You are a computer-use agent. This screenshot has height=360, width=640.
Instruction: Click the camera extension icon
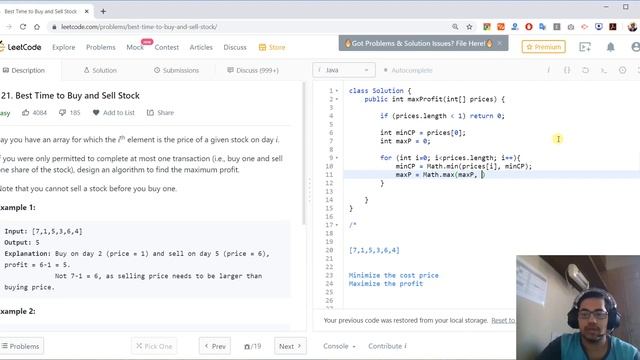[x=571, y=27]
